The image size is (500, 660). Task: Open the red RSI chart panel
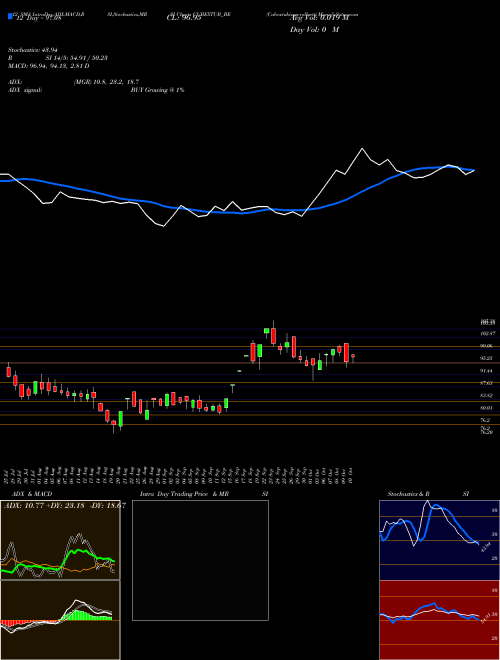439,620
